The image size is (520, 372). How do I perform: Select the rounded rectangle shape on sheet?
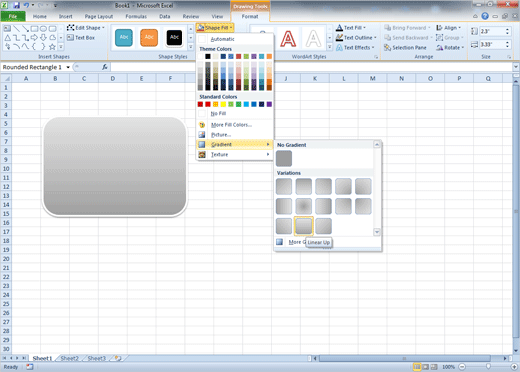(115, 166)
